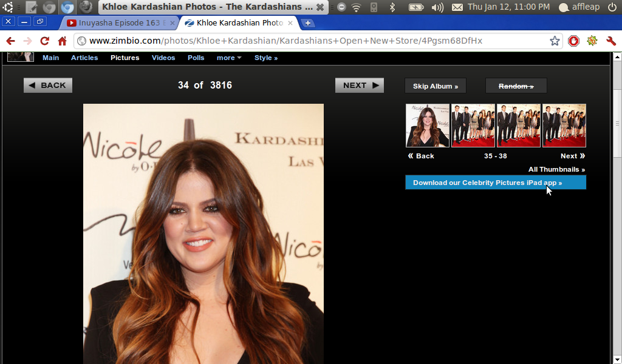
Task: Click Next » under the thumbnails
Action: (x=573, y=156)
